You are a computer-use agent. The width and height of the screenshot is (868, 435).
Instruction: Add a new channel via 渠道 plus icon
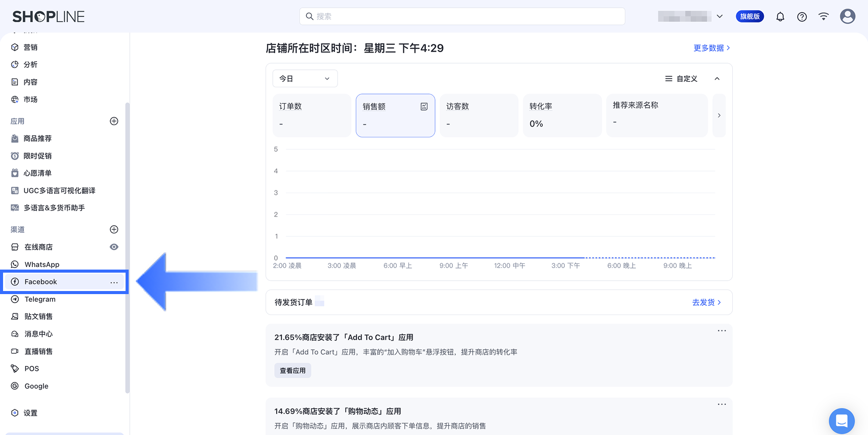point(114,229)
